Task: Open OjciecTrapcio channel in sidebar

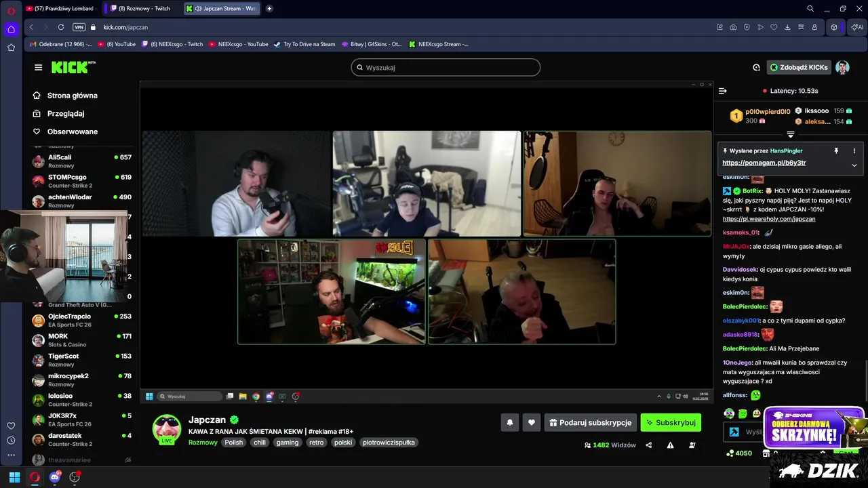Action: 81,320
